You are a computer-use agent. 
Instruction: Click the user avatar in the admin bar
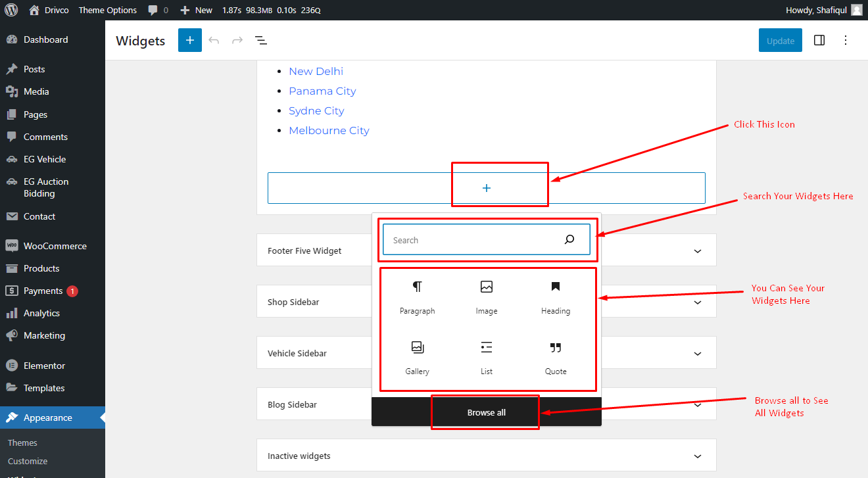point(856,10)
